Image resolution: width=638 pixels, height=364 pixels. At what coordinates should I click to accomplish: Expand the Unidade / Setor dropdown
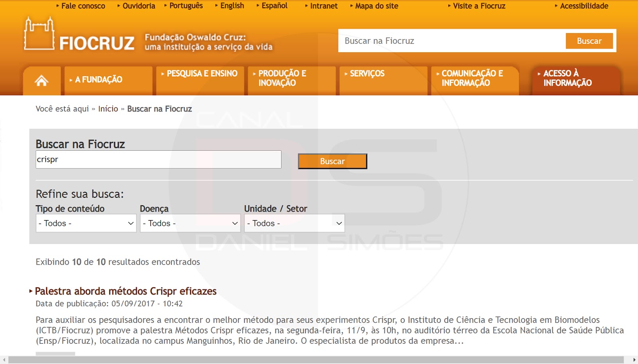pyautogui.click(x=294, y=223)
